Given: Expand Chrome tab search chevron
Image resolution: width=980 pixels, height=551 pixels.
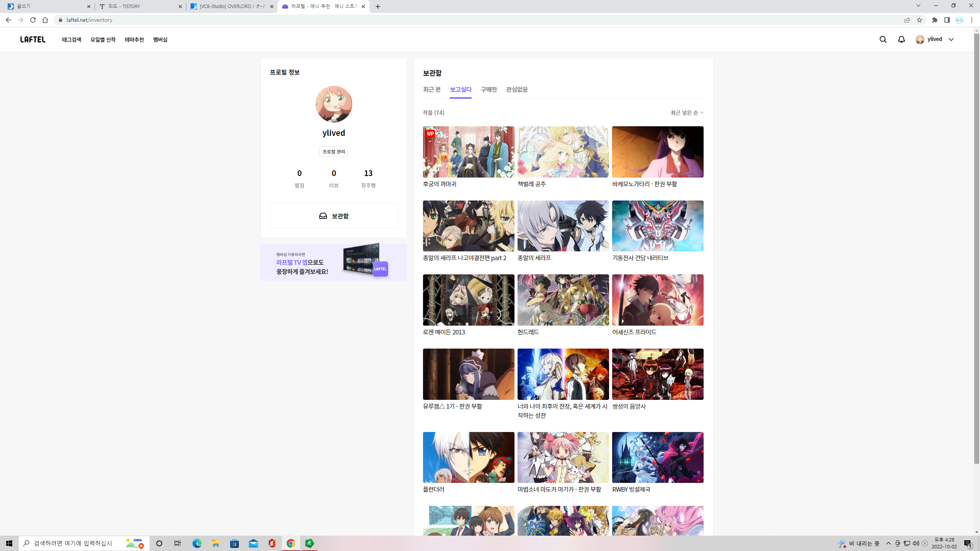Looking at the screenshot, I should coord(918,6).
